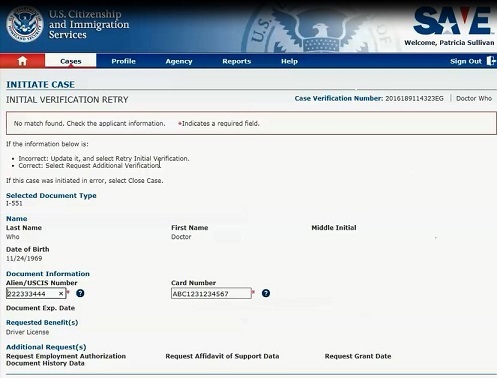Click the 'Driver License' requested benefit
Image resolution: width=497 pixels, height=378 pixels.
click(27, 332)
